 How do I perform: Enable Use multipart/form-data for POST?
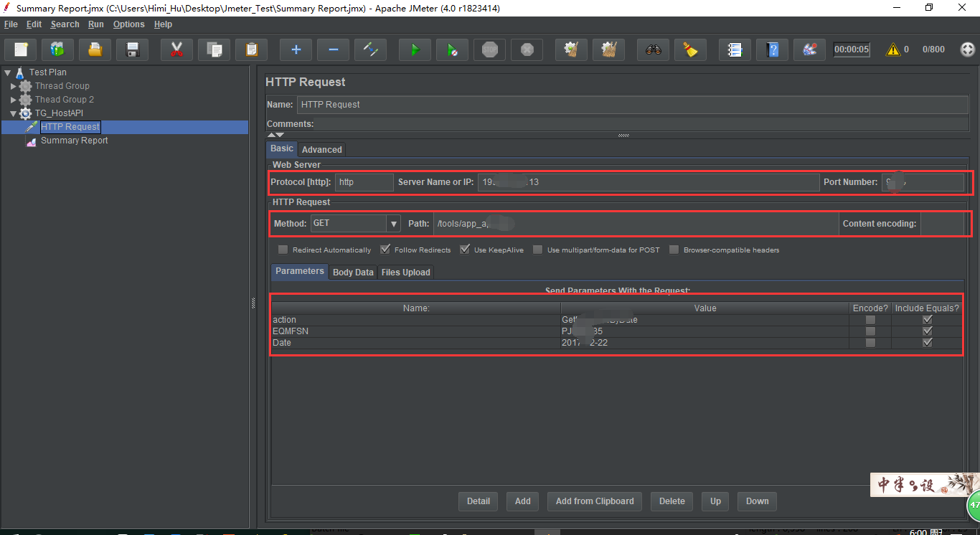click(537, 250)
